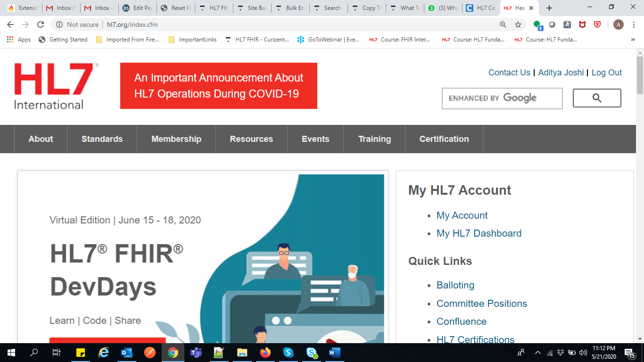Open the Chrome profile avatar A
The width and height of the screenshot is (644, 362).
tap(619, 25)
